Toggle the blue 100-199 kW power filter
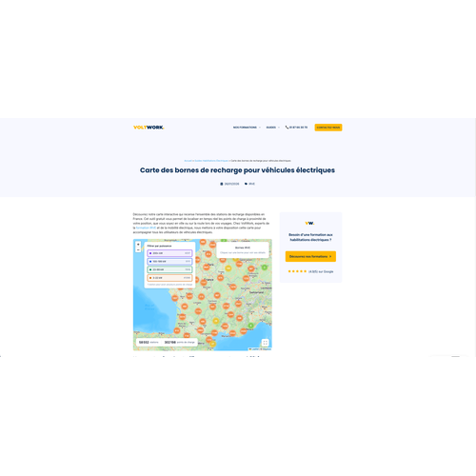Screen dimensions: 476x476 click(x=169, y=262)
